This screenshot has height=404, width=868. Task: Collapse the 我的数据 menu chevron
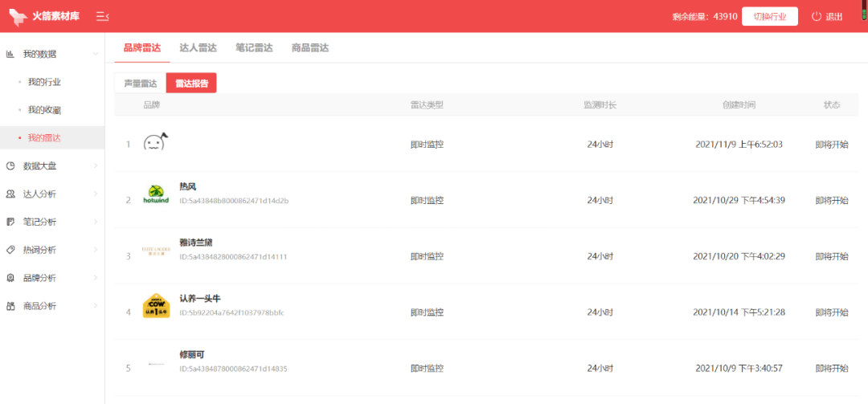tap(96, 54)
